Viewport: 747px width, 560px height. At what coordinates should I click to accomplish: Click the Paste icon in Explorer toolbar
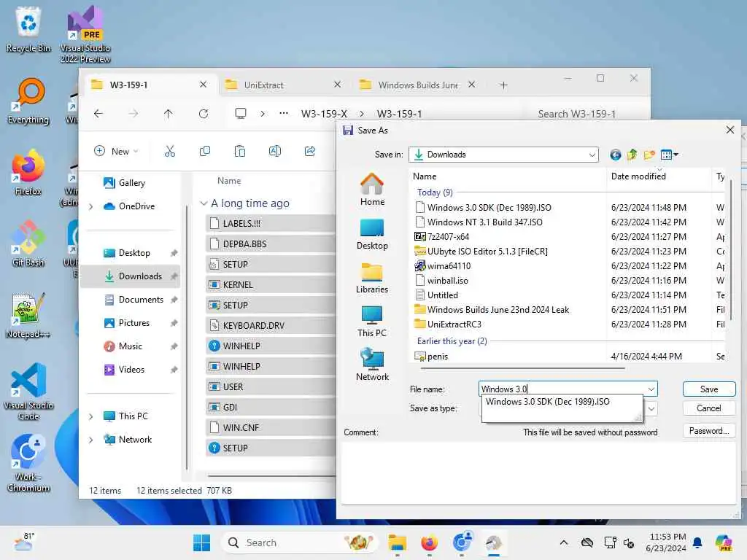click(x=239, y=152)
